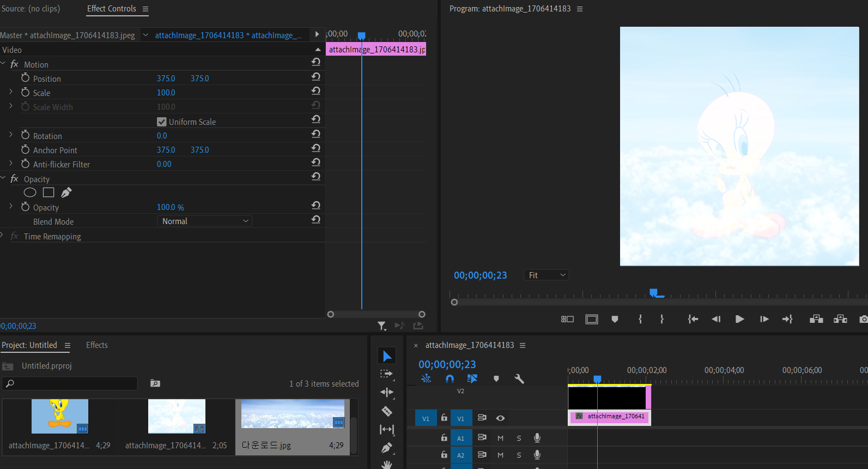Add a marker in timeline panel
868x469 pixels.
pyautogui.click(x=496, y=378)
